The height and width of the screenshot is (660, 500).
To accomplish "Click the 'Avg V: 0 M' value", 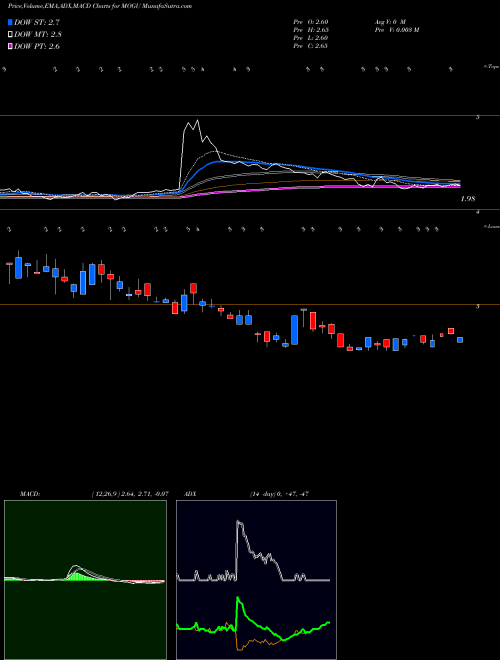I will 389,21.
